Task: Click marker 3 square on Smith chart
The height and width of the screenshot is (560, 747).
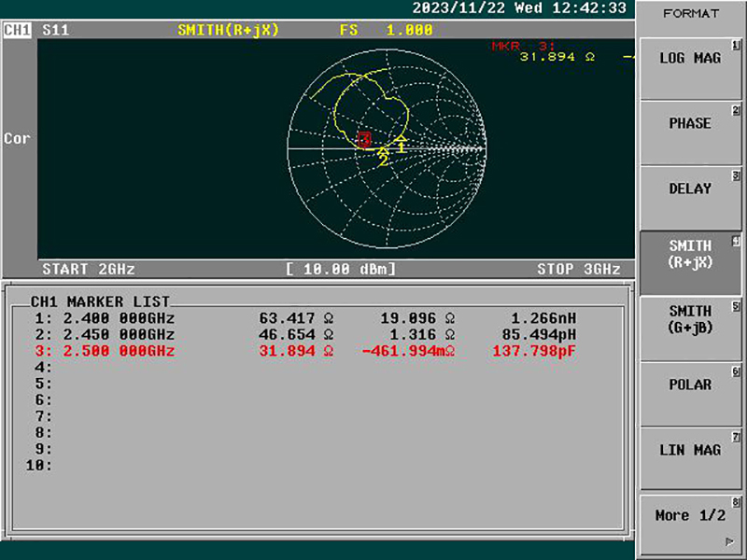Action: pyautogui.click(x=365, y=139)
